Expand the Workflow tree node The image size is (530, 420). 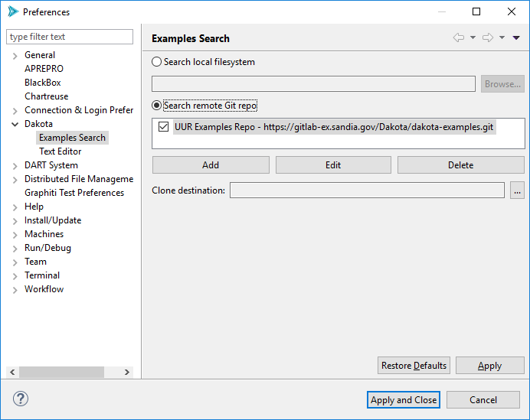15,290
